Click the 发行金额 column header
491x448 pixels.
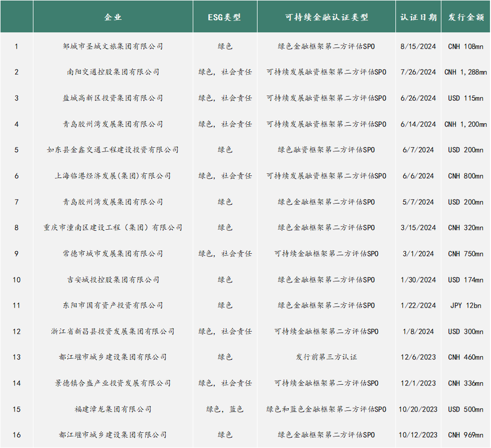[x=465, y=17]
